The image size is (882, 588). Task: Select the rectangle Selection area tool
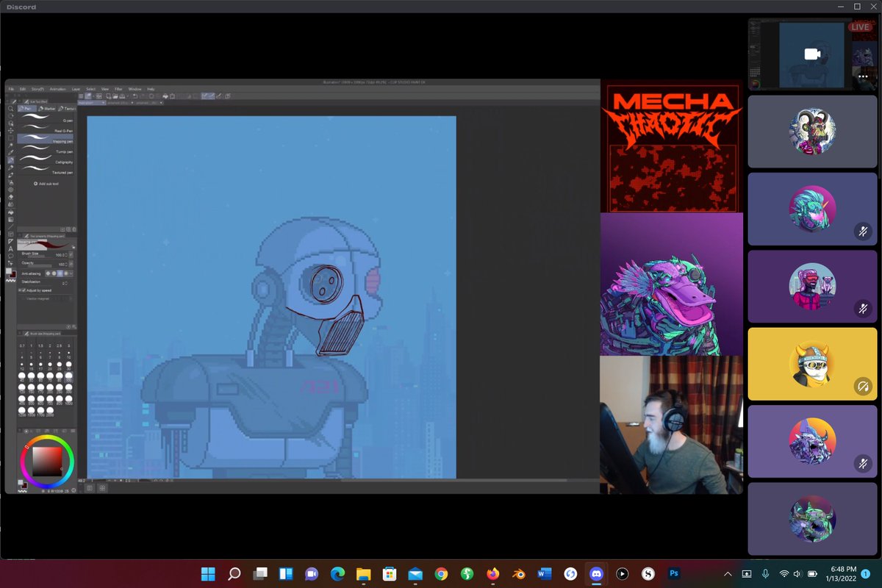tap(10, 138)
